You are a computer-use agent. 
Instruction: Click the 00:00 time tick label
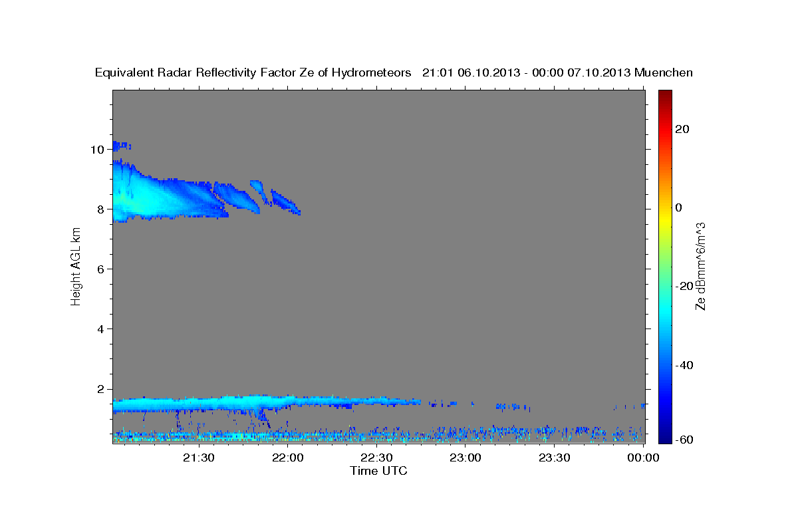642,458
